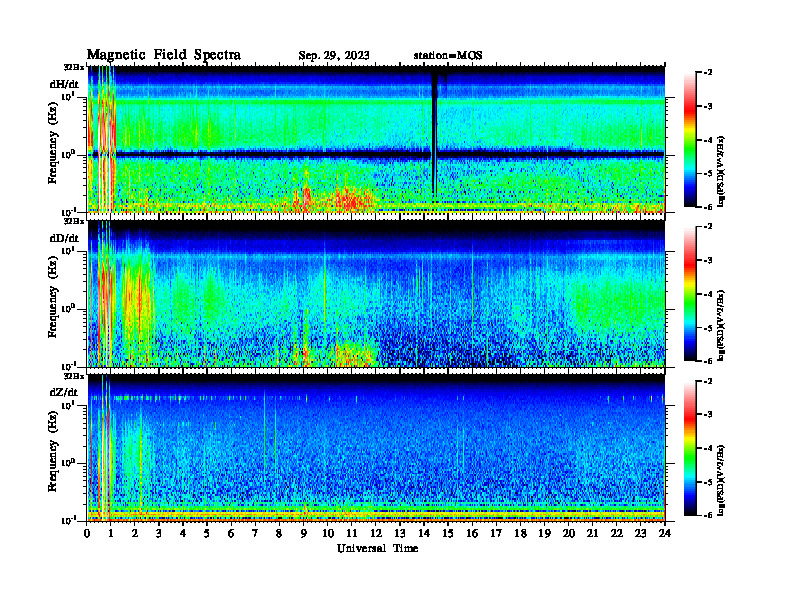The height and width of the screenshot is (612, 792).
Task: Click the hour 5 tick label
Action: [207, 533]
